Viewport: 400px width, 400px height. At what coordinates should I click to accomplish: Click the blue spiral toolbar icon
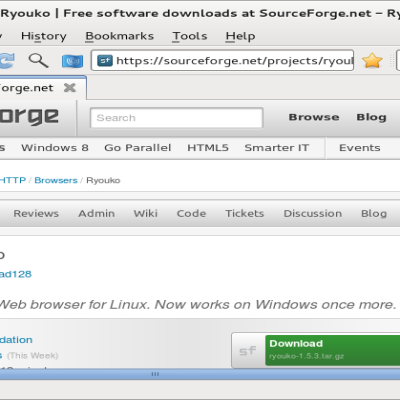tap(72, 61)
